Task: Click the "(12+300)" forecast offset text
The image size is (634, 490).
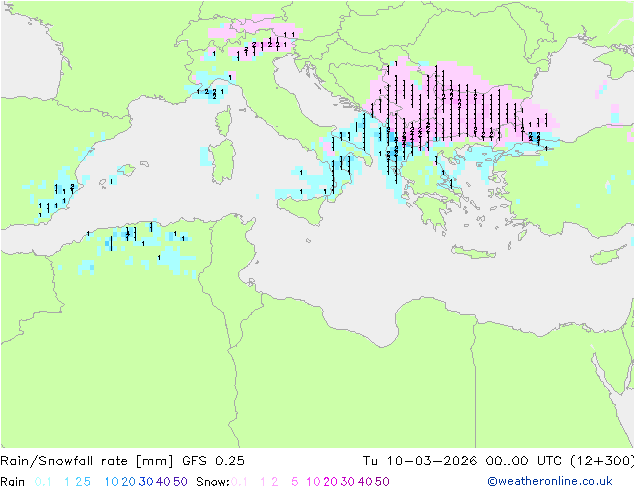Action: click(x=602, y=461)
